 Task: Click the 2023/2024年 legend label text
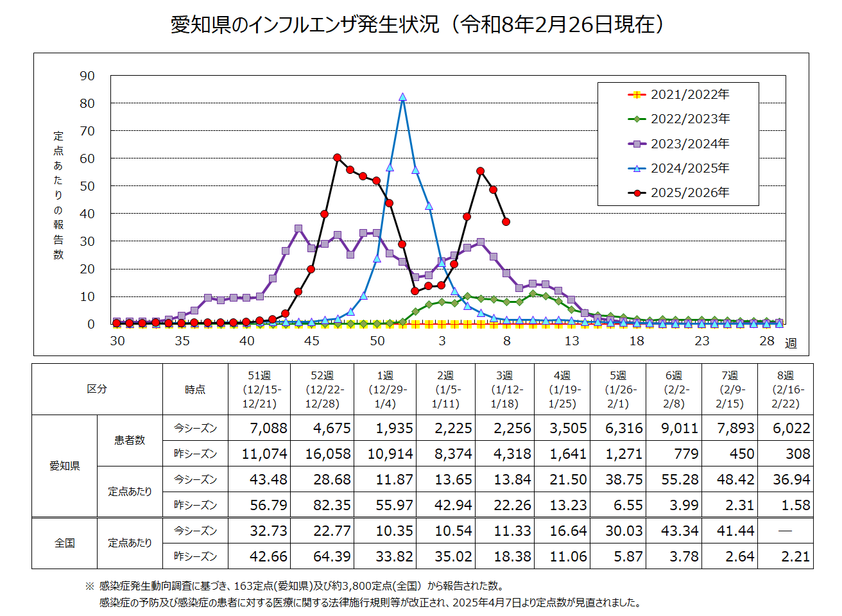690,144
